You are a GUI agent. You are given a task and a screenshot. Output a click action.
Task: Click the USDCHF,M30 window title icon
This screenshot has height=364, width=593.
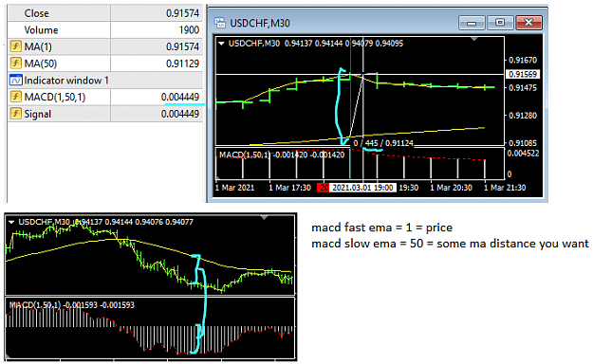point(220,23)
